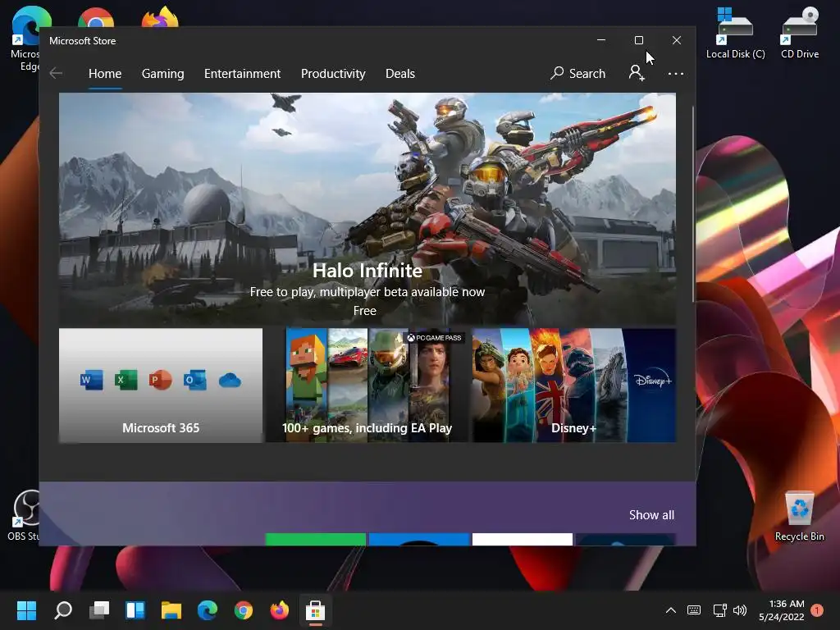
Task: Click the Store window vertical scrollbar
Action: click(693, 203)
